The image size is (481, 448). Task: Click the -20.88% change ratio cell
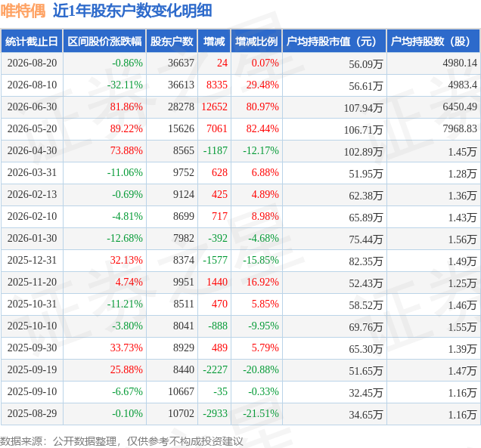click(256, 370)
